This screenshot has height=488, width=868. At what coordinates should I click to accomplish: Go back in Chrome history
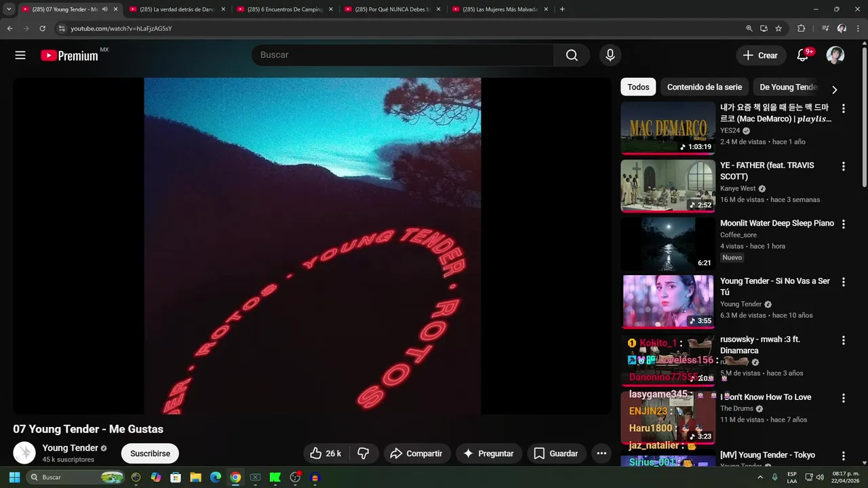[x=9, y=28]
